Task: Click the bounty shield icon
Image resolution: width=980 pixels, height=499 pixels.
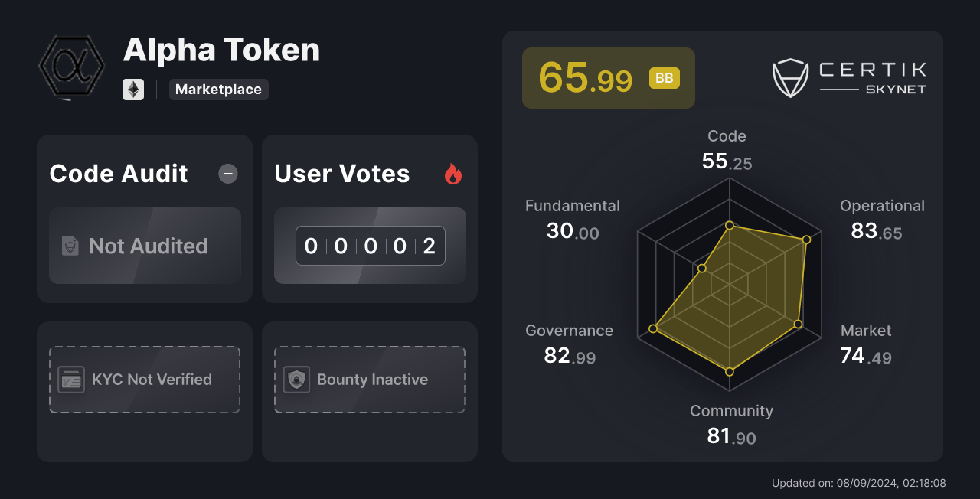Action: 295,379
